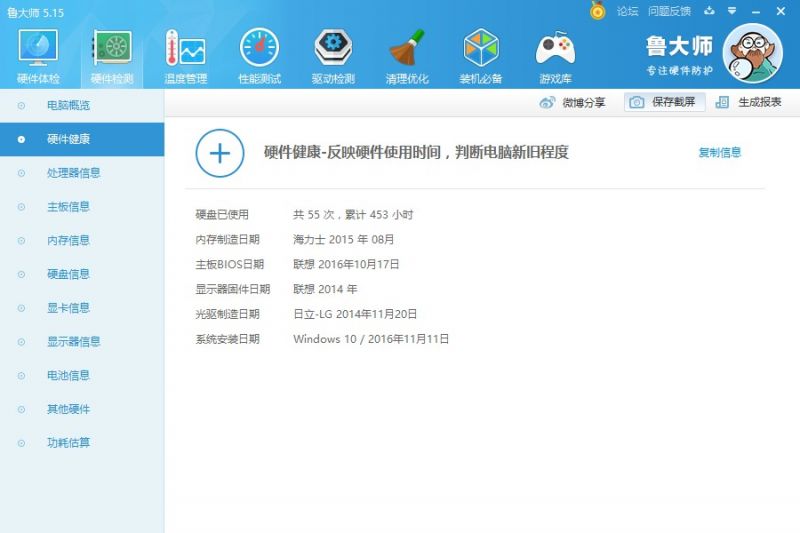
Task: Click the 系统安装日期 label
Action: pos(228,339)
